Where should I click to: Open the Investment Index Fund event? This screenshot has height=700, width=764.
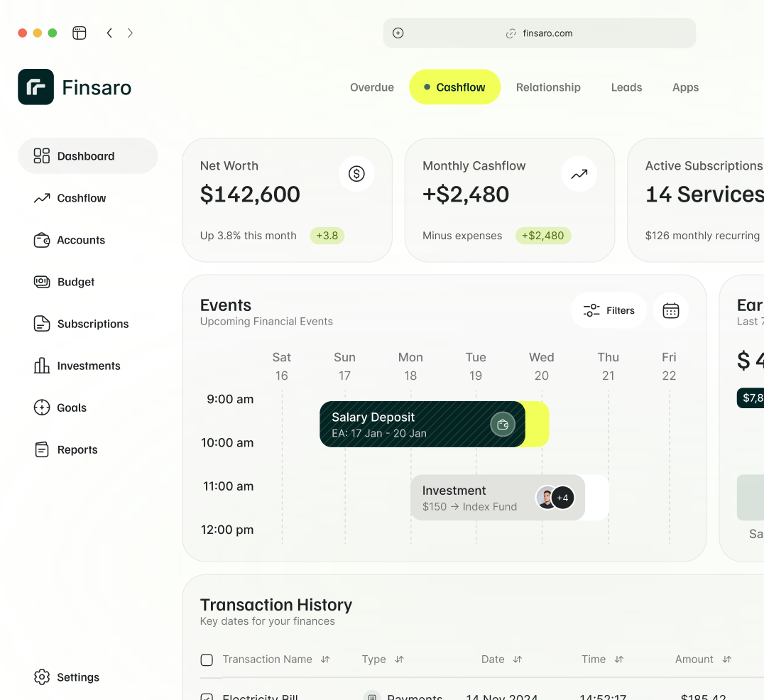(498, 498)
